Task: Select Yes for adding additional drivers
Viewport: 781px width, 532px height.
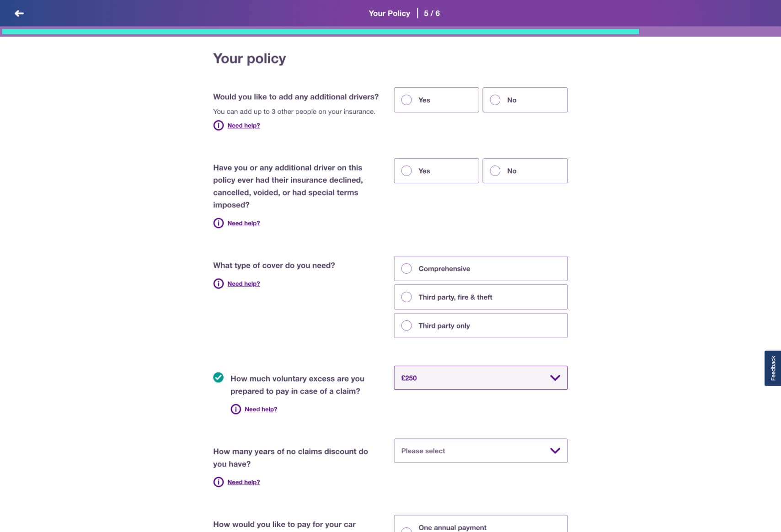Action: (x=436, y=100)
